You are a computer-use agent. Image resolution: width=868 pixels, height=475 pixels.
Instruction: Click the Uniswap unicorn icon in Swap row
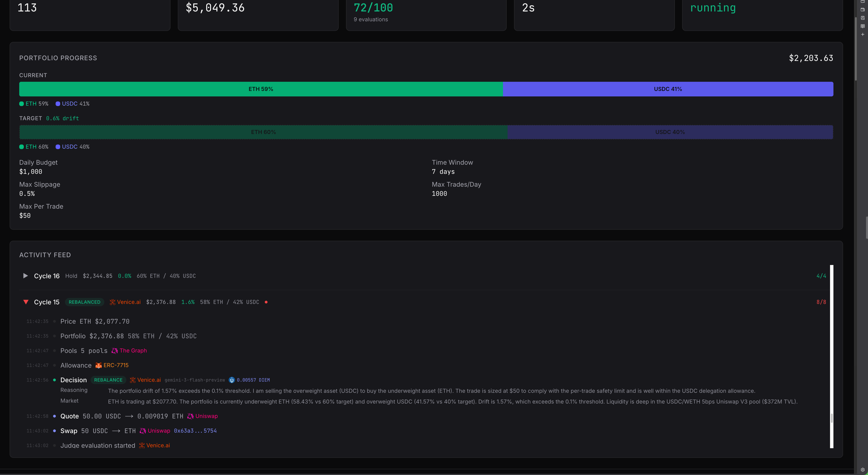click(143, 431)
